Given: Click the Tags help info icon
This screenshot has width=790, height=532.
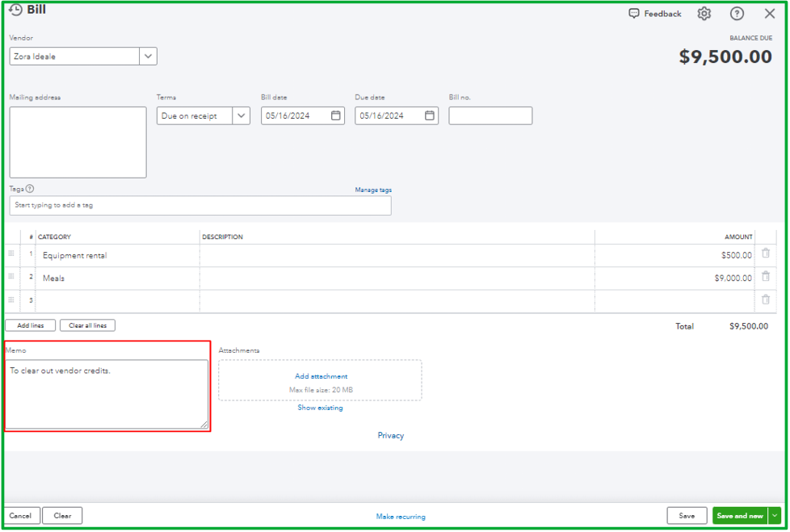Looking at the screenshot, I should point(30,189).
